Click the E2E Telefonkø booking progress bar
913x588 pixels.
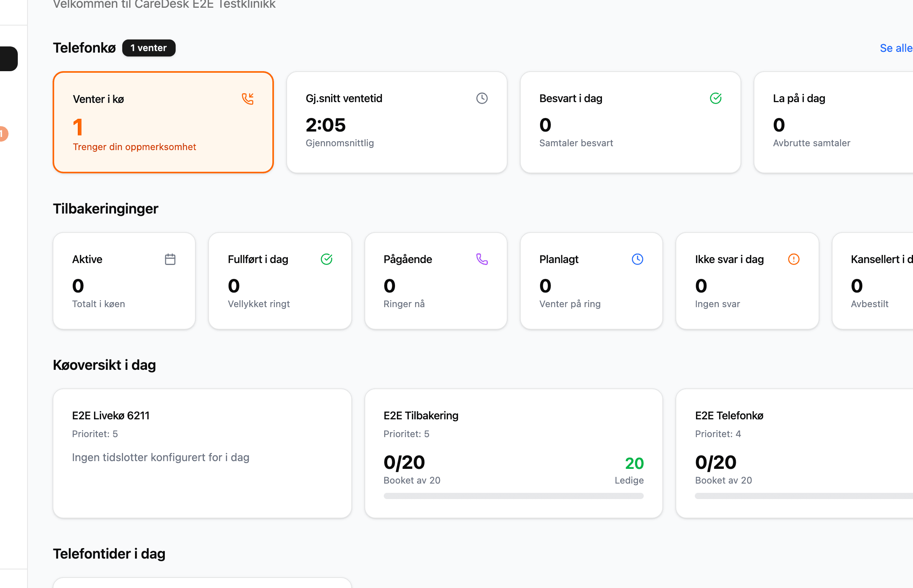tap(804, 496)
